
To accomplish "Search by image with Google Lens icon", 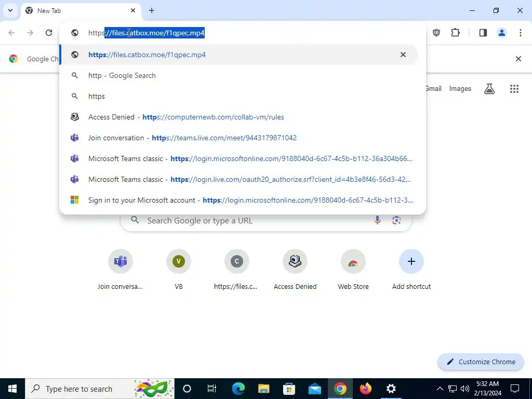I will click(x=396, y=220).
